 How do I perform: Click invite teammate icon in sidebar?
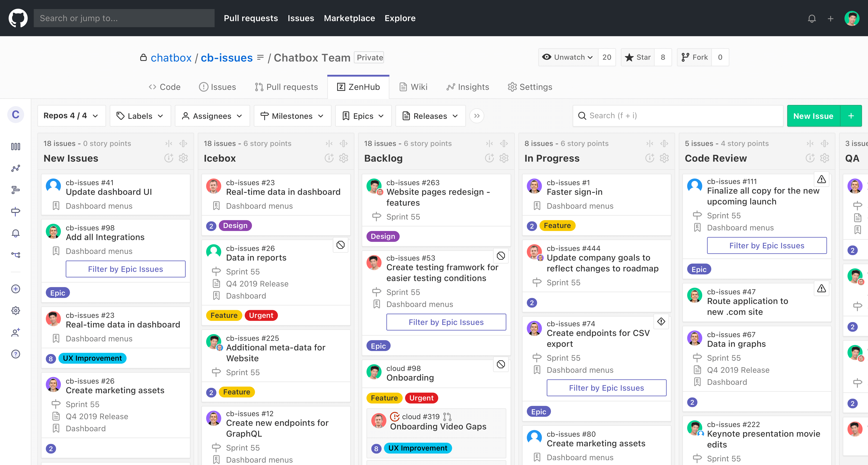[x=16, y=332]
